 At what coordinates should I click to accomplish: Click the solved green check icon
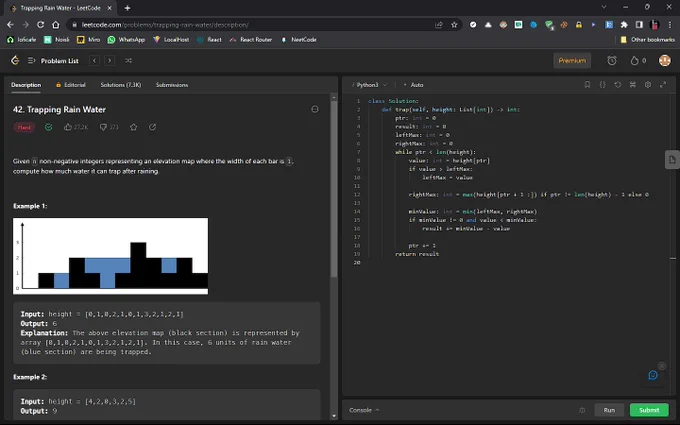49,127
